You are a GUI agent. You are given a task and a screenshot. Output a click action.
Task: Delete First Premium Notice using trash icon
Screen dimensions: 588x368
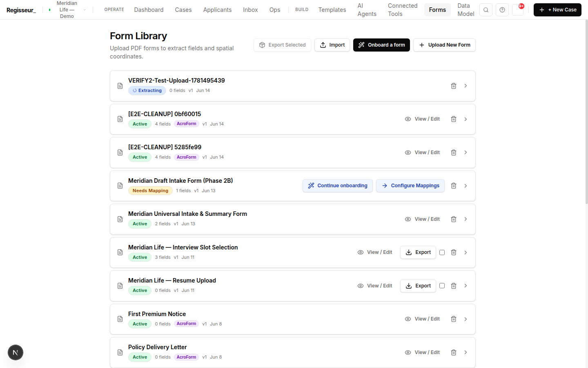(453, 319)
